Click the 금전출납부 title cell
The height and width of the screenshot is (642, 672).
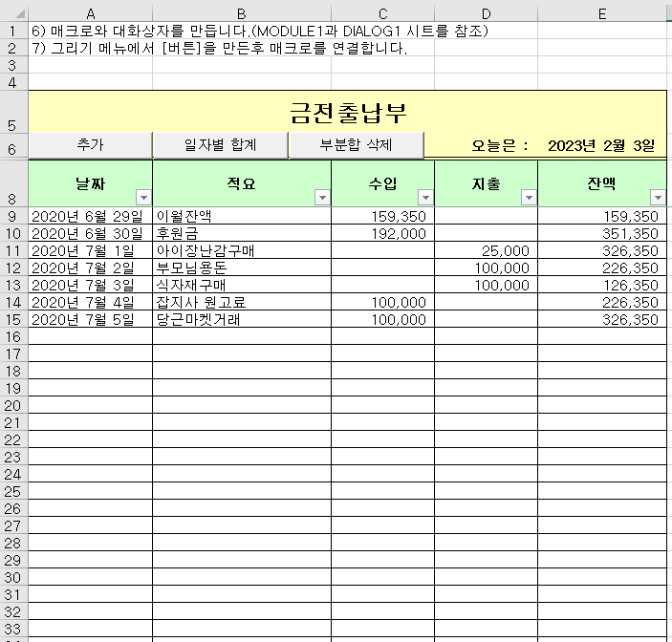point(348,112)
